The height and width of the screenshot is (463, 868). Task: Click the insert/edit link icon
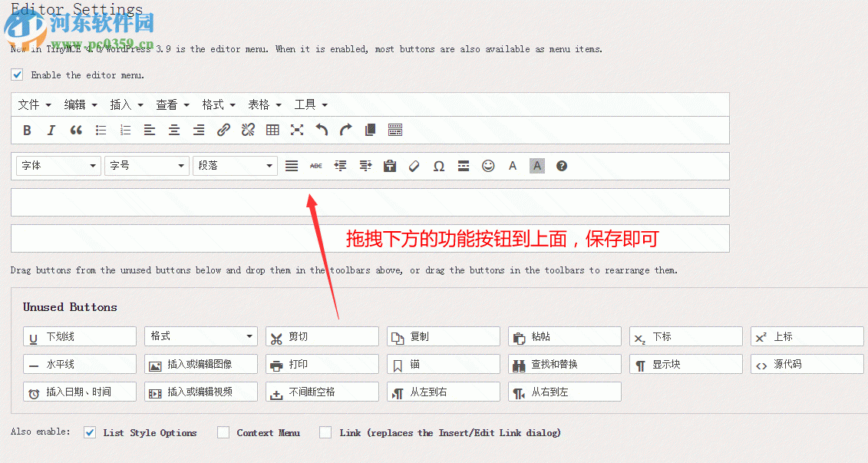pyautogui.click(x=223, y=130)
